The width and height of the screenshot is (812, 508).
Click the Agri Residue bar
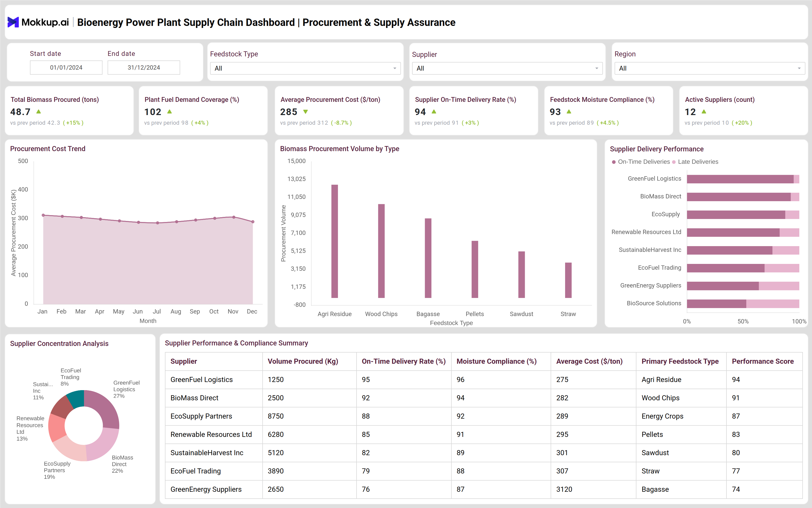coord(334,241)
